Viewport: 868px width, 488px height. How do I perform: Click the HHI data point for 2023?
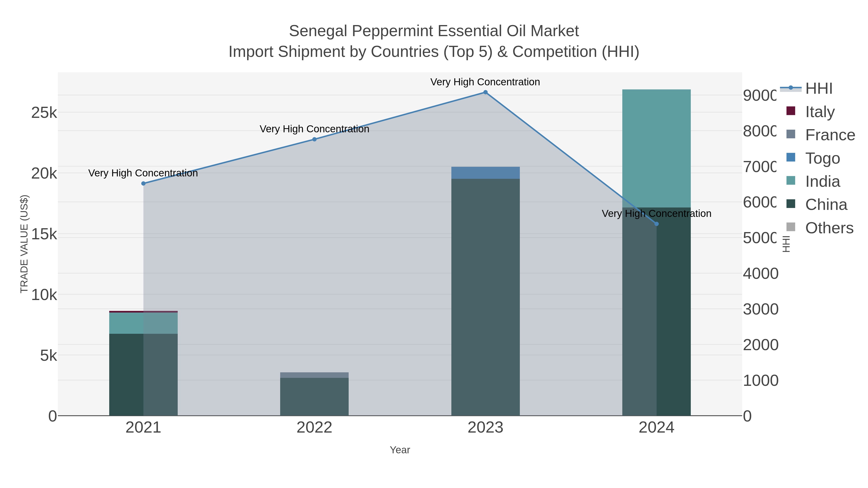[x=486, y=92]
